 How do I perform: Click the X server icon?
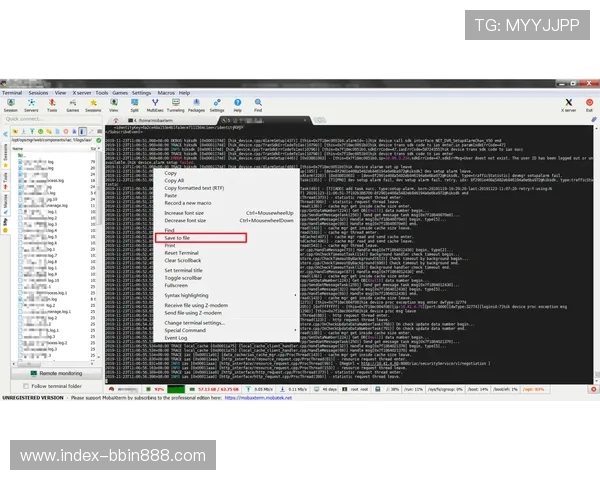tap(568, 104)
